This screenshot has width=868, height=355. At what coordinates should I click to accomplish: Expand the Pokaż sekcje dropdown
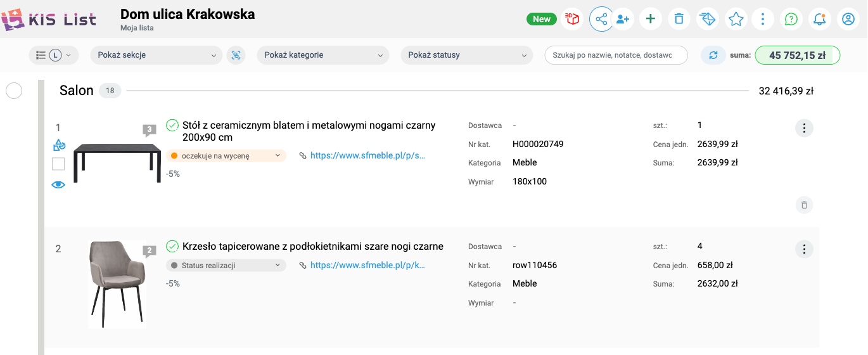tap(156, 55)
